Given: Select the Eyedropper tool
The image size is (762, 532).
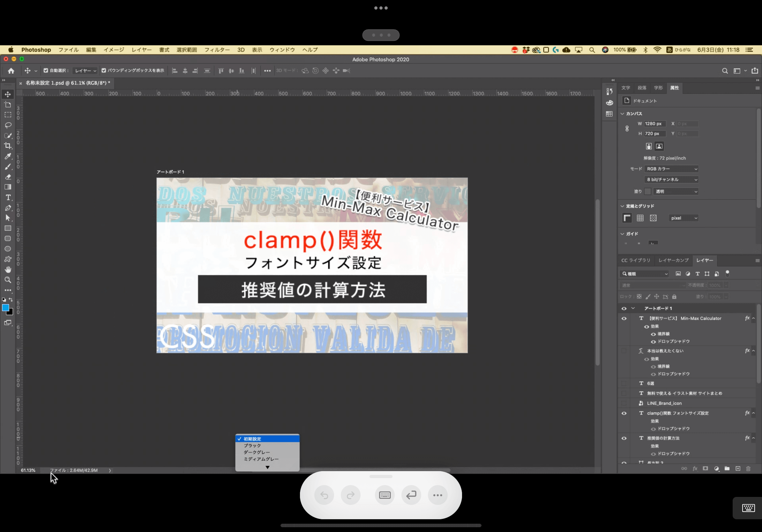Looking at the screenshot, I should (x=8, y=156).
